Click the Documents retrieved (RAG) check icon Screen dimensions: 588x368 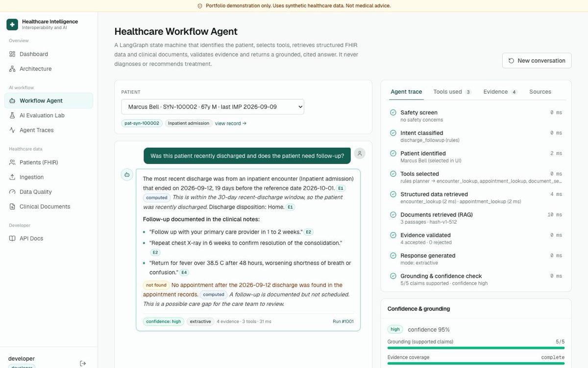(x=393, y=215)
